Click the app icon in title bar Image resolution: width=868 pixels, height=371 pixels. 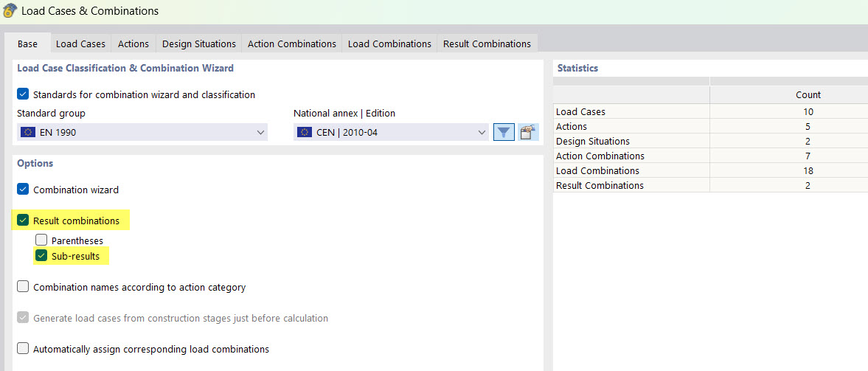(x=10, y=10)
